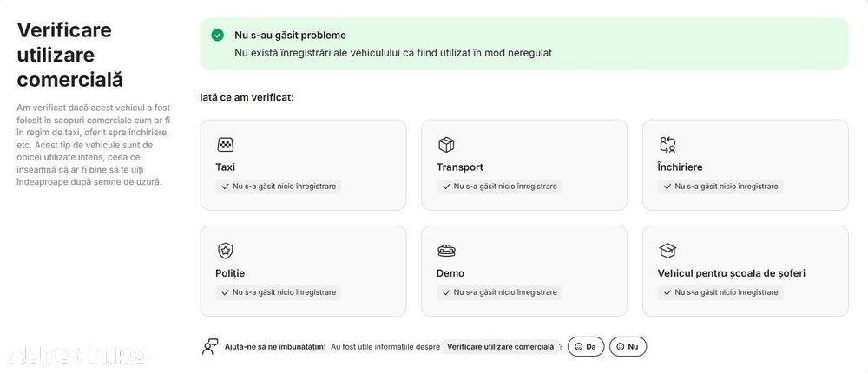The image size is (868, 373).
Task: Click the feedback chat icon
Action: click(x=210, y=347)
